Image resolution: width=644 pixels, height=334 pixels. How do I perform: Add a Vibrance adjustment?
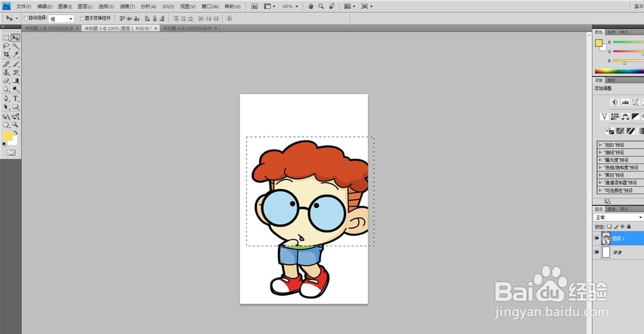604,117
